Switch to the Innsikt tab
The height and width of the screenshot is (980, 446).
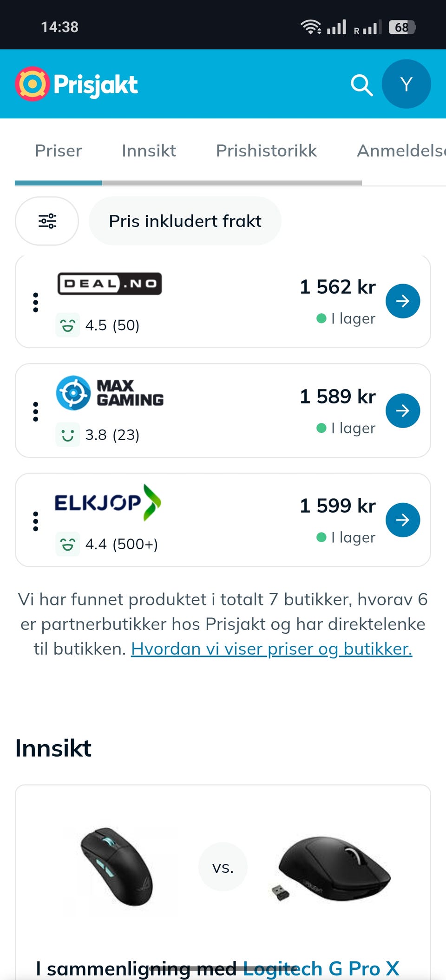tap(149, 151)
